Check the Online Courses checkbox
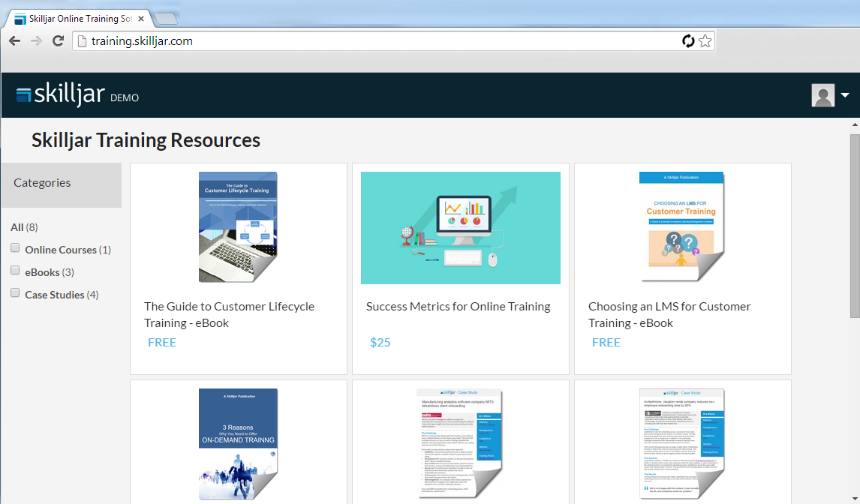This screenshot has width=860, height=504. 15,248
